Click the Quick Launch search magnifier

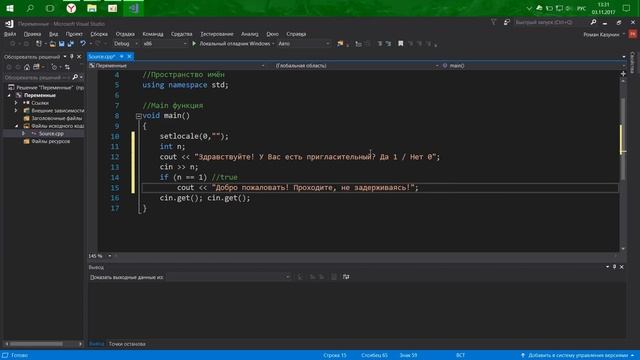(593, 22)
